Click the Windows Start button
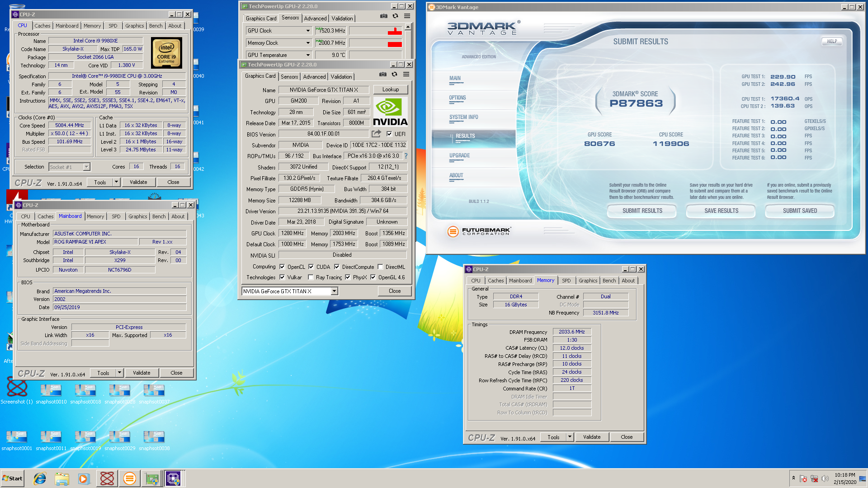 point(13,479)
